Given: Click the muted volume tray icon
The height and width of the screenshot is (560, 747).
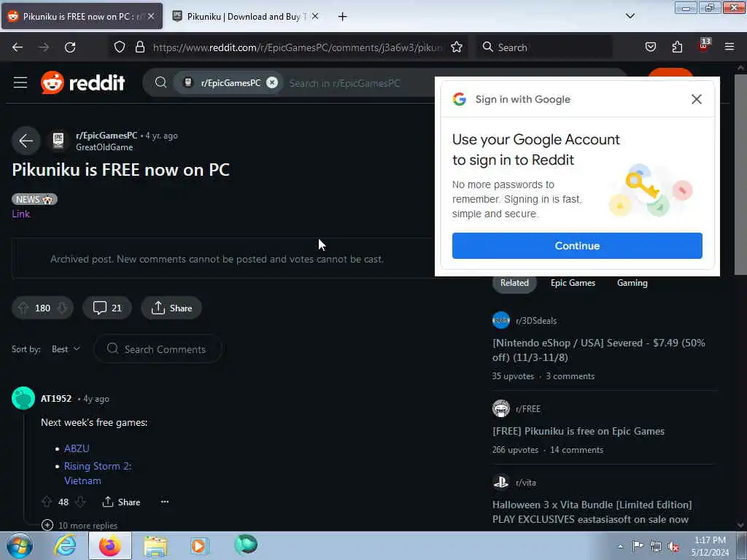Looking at the screenshot, I should coord(673,546).
